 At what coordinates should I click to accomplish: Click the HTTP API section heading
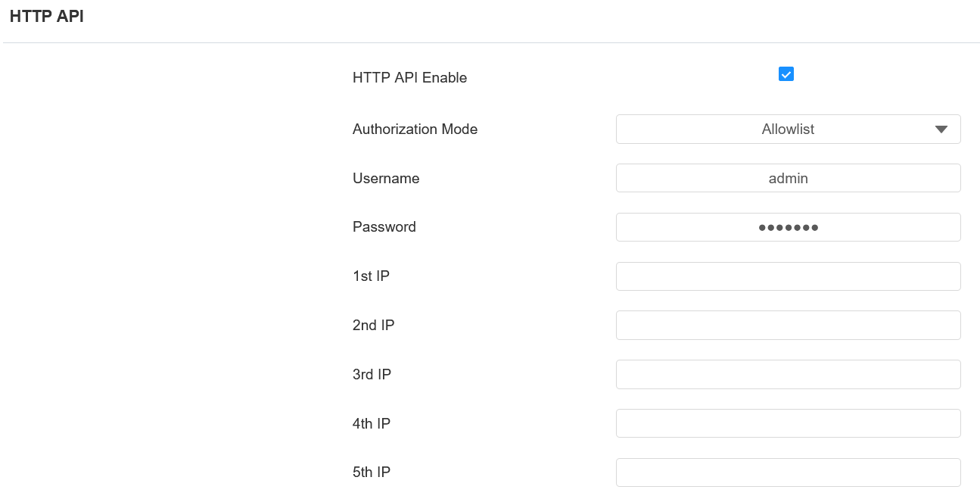(46, 17)
